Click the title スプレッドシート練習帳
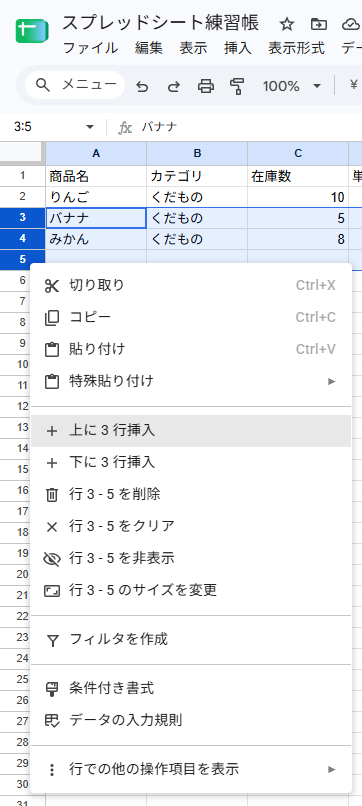 tap(160, 23)
